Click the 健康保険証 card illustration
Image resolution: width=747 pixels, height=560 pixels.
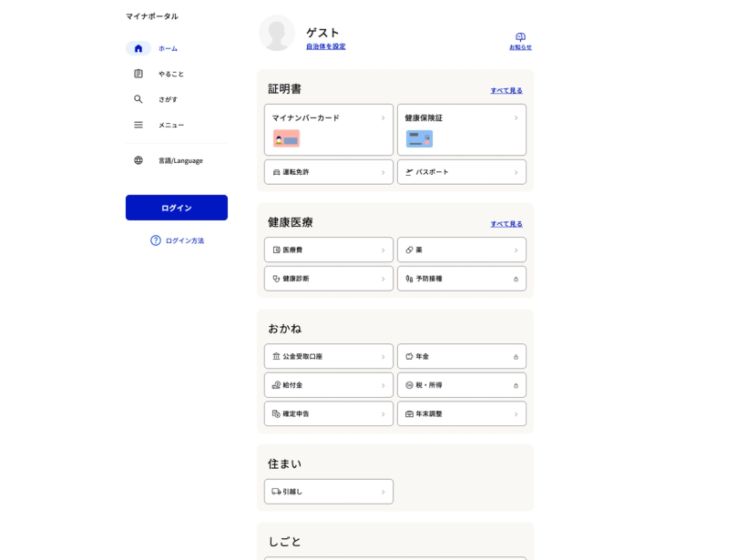[419, 138]
